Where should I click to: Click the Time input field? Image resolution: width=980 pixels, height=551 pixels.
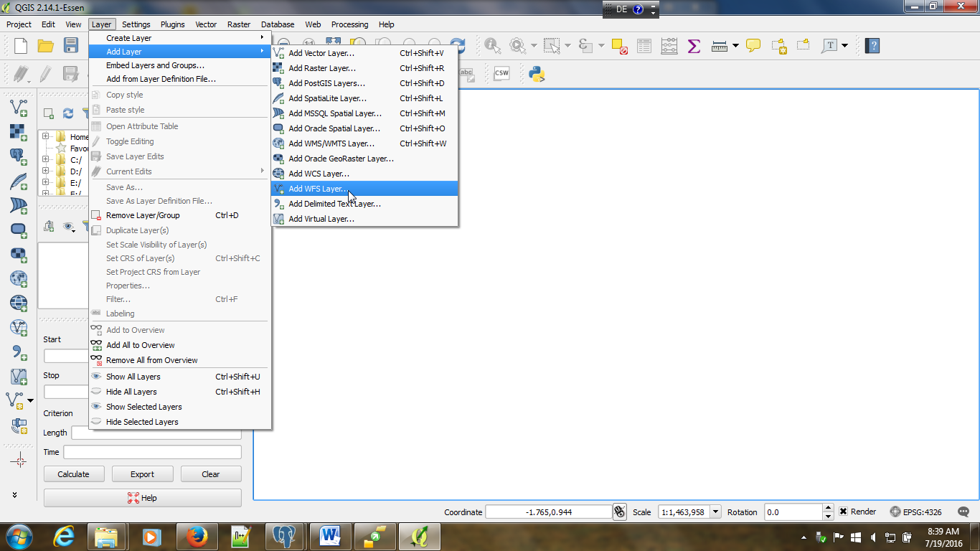(x=152, y=452)
